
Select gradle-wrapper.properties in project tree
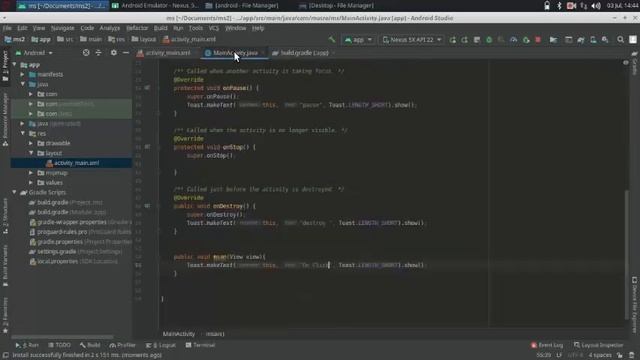[72, 222]
